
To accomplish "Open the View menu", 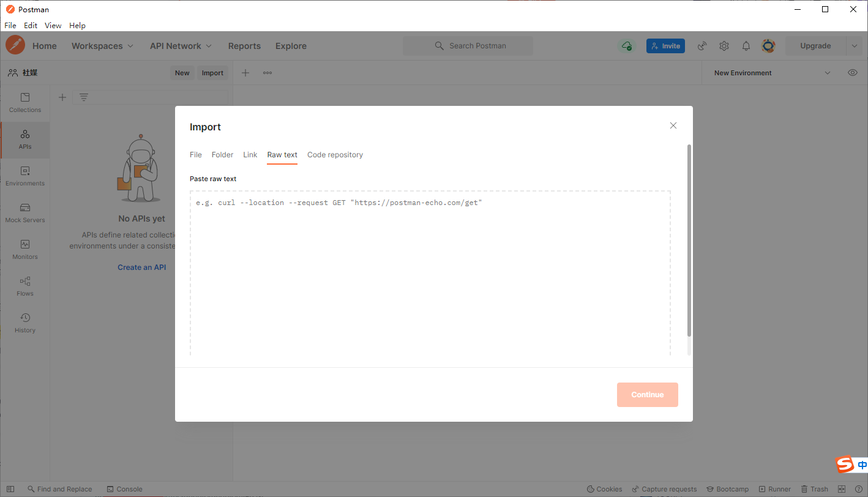I will (x=53, y=26).
